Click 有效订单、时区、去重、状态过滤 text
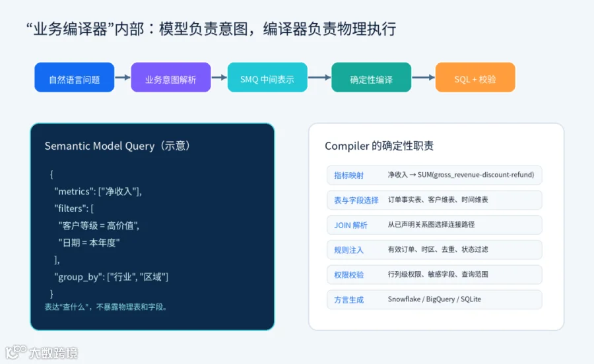Screen dimensions: 594x364 (438, 249)
